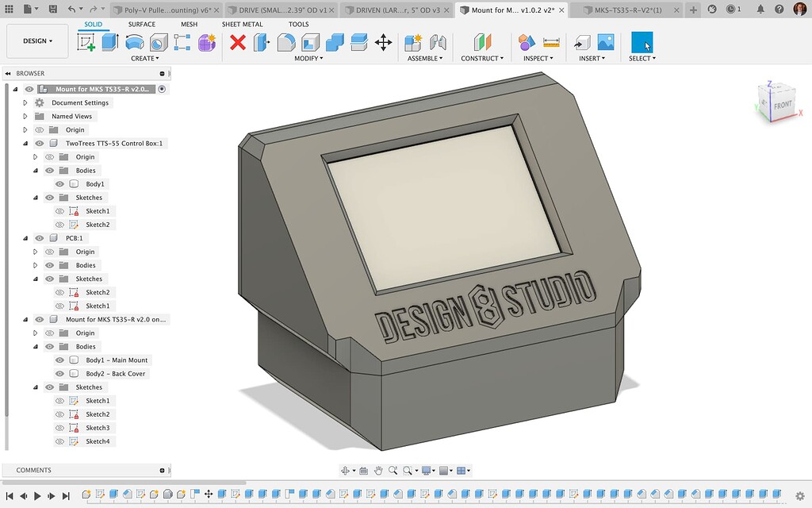Viewport: 812px width, 508px height.
Task: Activate root component radio button
Action: pos(162,89)
